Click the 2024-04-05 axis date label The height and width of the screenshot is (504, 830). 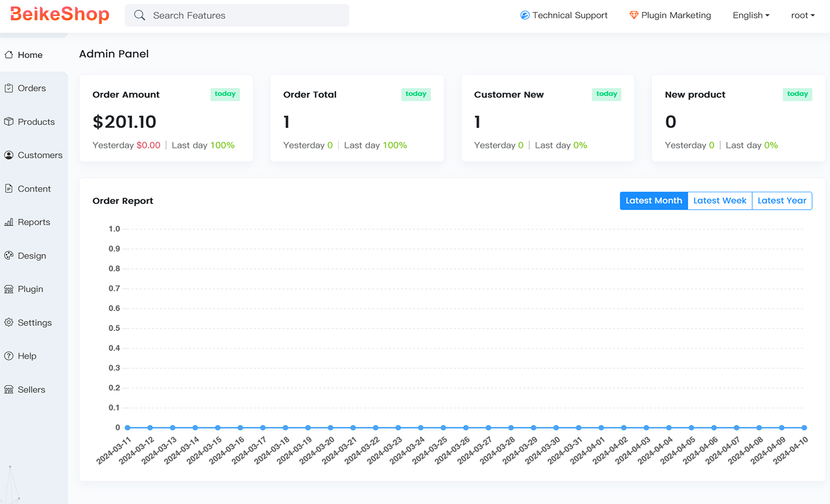click(x=677, y=450)
